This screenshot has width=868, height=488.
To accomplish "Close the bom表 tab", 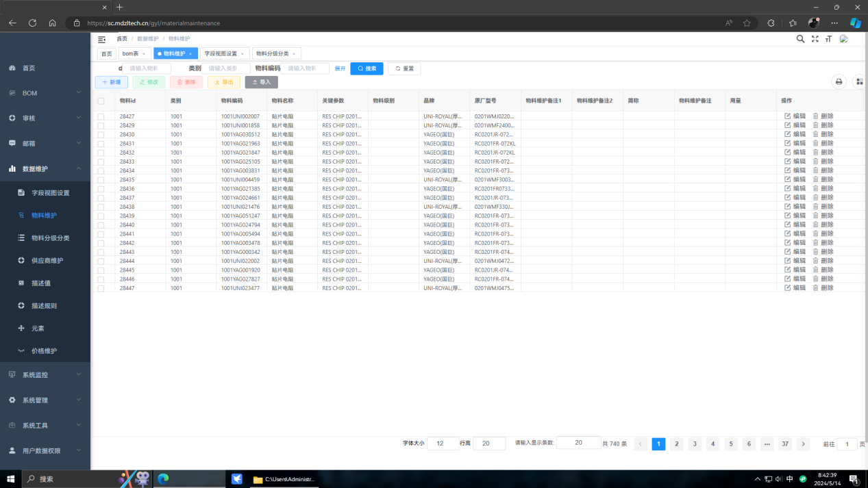I will click(144, 53).
